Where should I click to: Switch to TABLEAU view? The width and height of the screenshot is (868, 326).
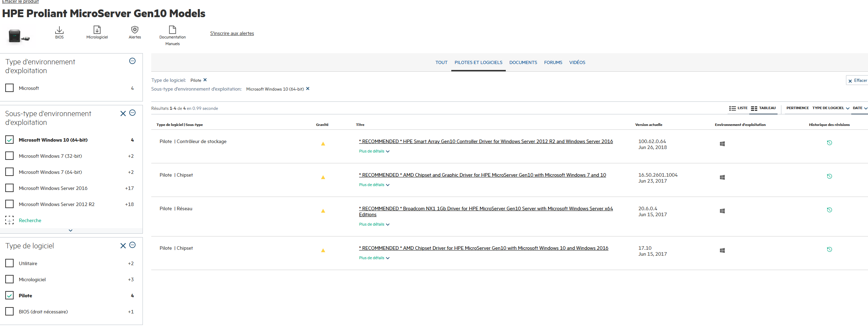point(763,108)
